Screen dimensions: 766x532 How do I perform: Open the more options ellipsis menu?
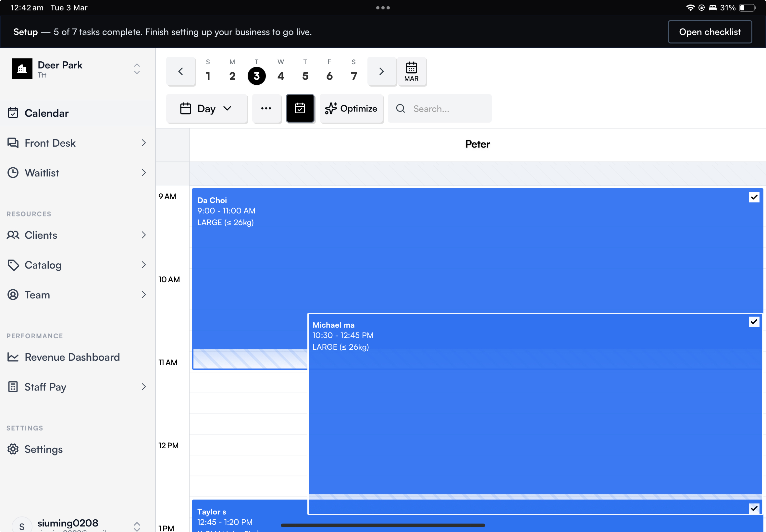tap(266, 108)
